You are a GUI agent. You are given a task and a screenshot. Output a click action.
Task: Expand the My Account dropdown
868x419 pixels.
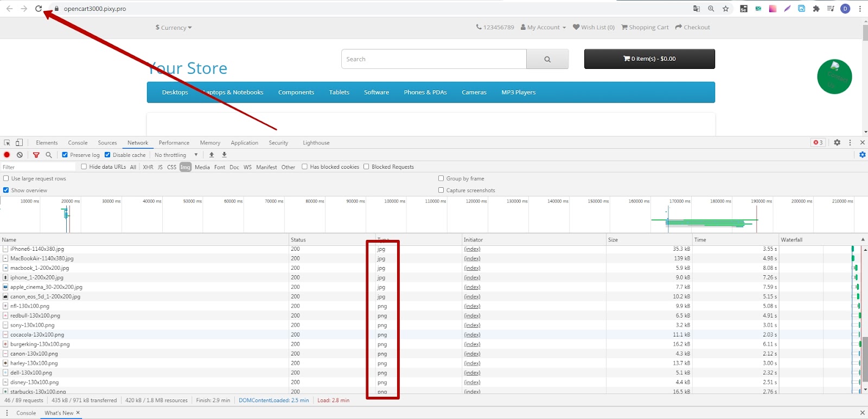(543, 27)
